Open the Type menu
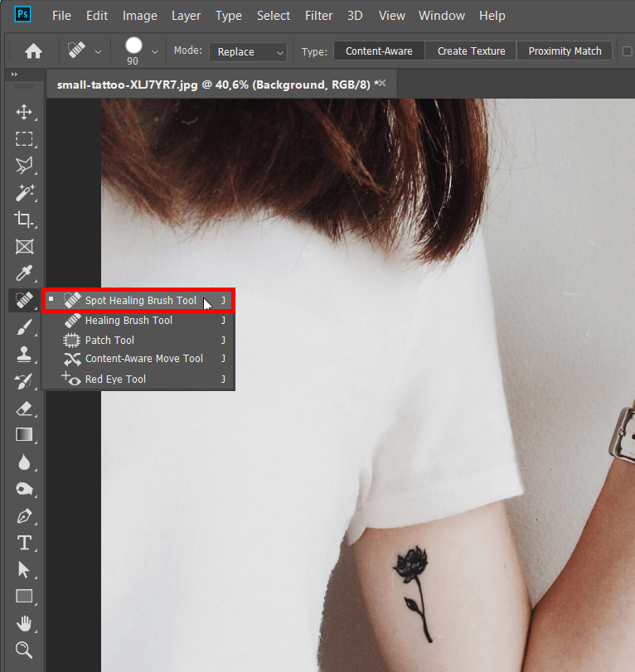The width and height of the screenshot is (635, 672). [x=229, y=16]
